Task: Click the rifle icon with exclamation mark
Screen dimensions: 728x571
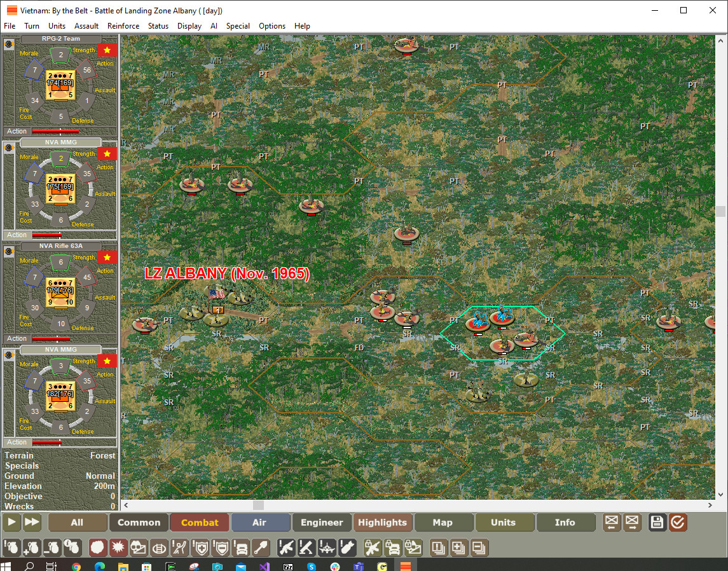Action: pos(286,547)
